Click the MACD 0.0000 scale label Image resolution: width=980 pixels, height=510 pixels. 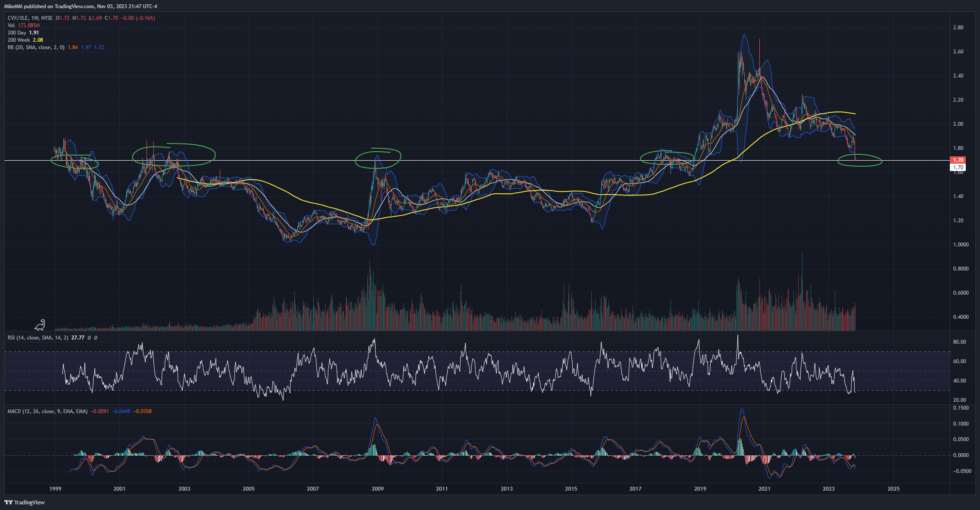click(961, 455)
